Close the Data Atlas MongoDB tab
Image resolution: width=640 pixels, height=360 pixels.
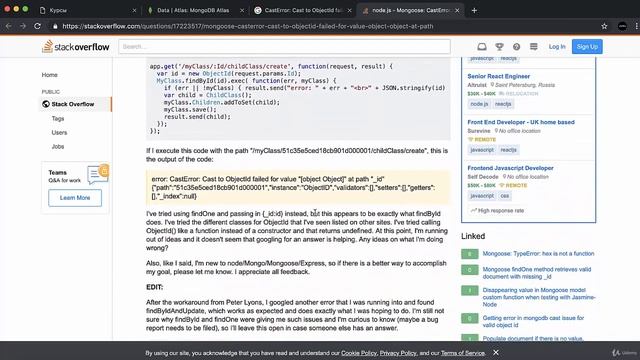[242, 10]
